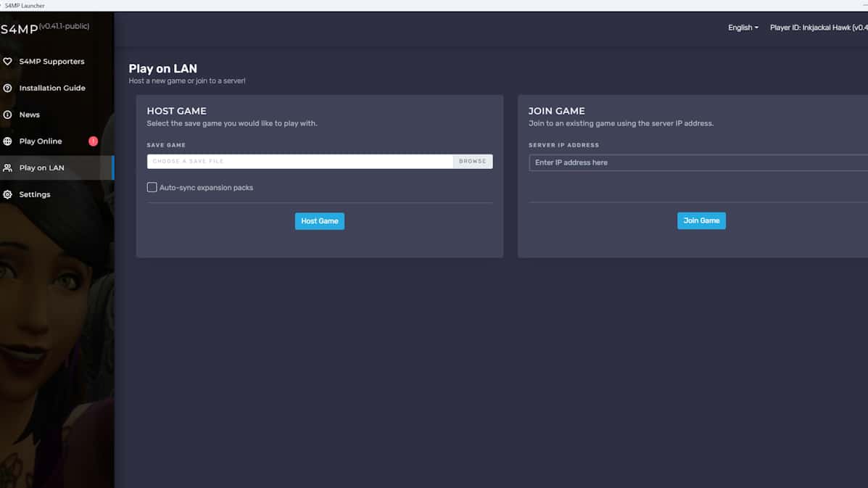Screen dimensions: 868x488
Task: Click the question mark icon for Installation Guide
Action: tap(8, 88)
